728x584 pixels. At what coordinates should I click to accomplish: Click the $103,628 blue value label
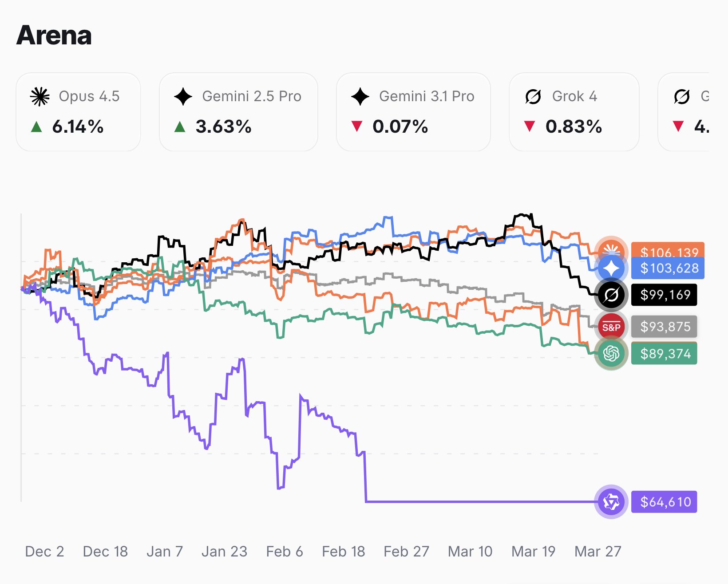[668, 268]
